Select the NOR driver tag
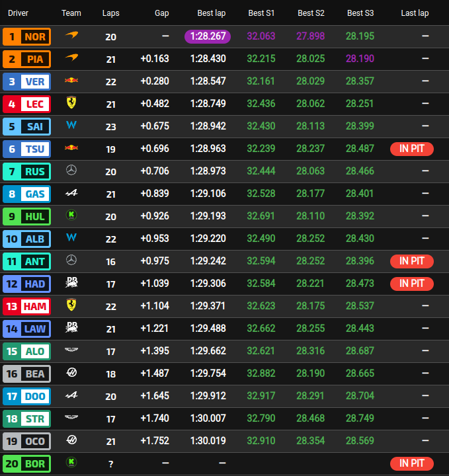The width and height of the screenshot is (449, 476). click(x=26, y=36)
